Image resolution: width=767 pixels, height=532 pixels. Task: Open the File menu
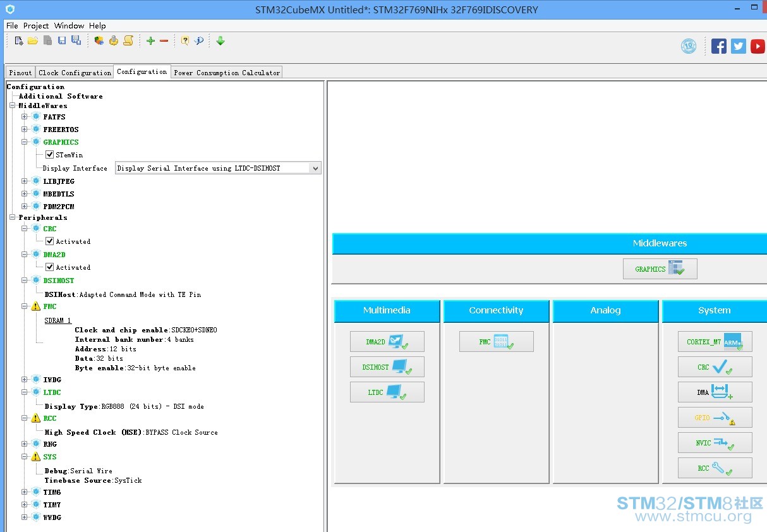point(12,26)
